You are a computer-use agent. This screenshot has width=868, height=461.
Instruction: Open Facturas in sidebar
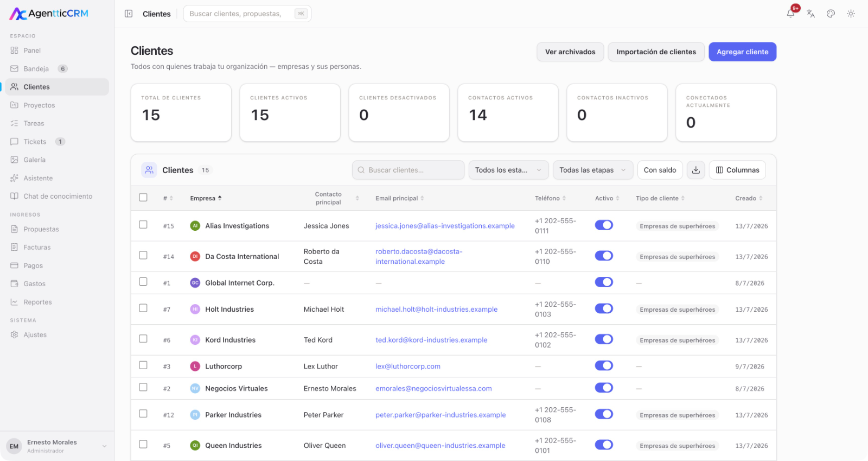(x=57, y=247)
